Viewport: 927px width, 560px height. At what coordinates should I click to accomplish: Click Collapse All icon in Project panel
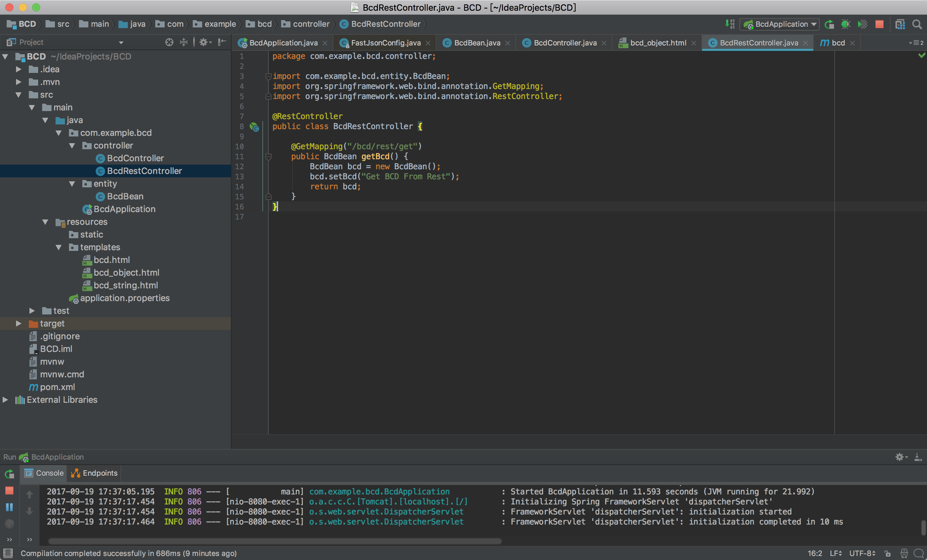click(184, 42)
